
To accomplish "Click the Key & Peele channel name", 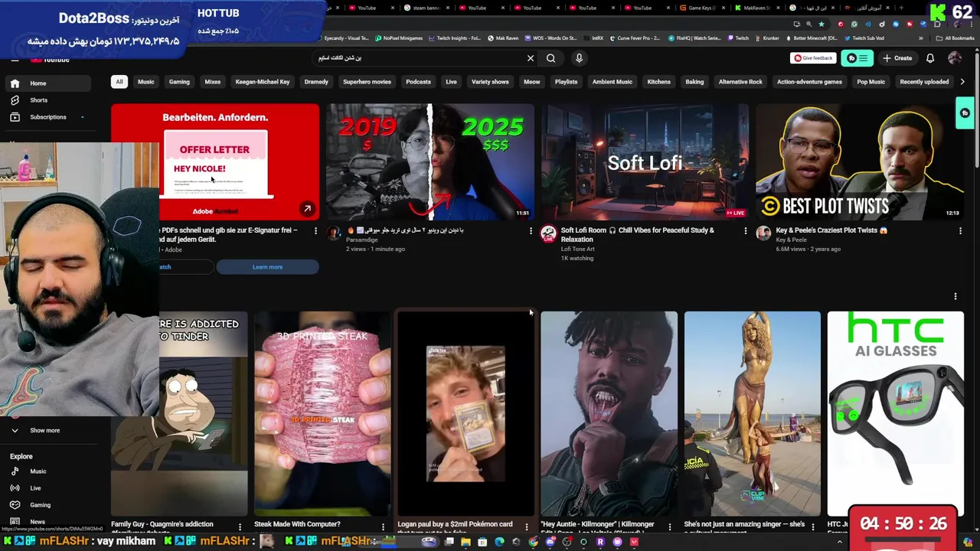I will click(x=791, y=240).
